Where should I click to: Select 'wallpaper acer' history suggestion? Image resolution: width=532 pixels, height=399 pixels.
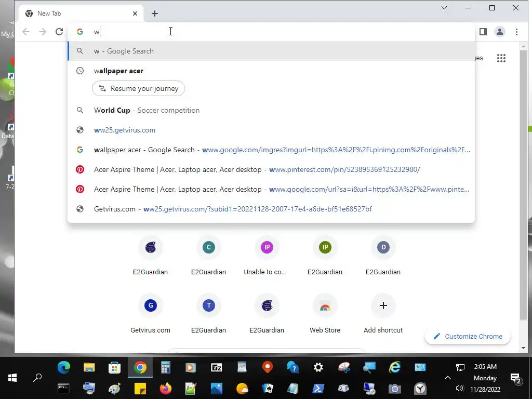[271, 71]
